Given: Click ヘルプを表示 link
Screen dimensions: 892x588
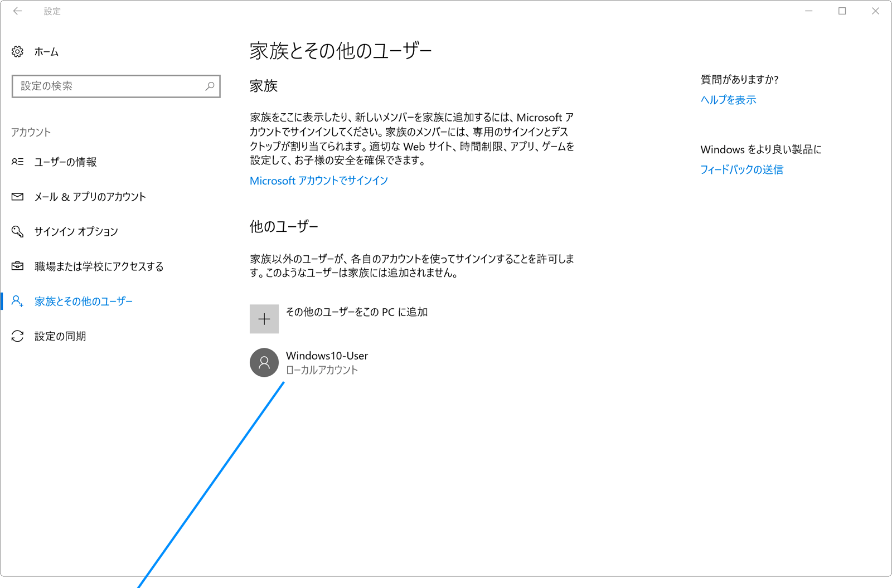Looking at the screenshot, I should click(728, 100).
